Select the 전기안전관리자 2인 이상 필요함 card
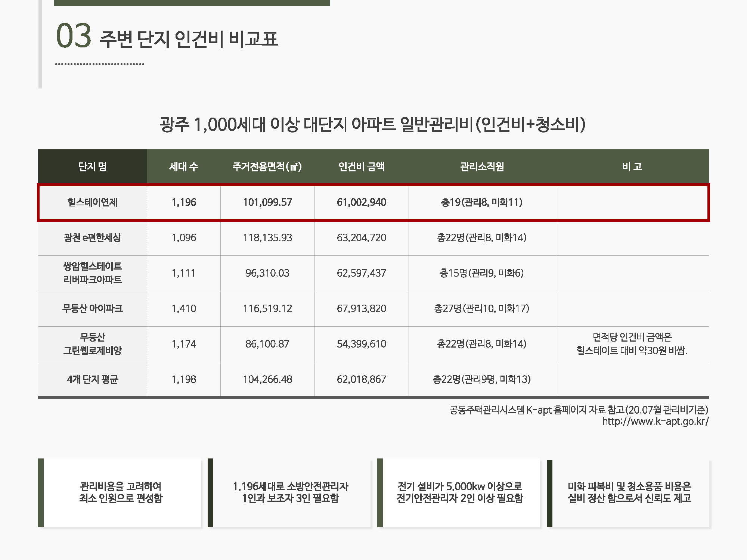Viewport: 747px width, 560px height. coord(460,492)
